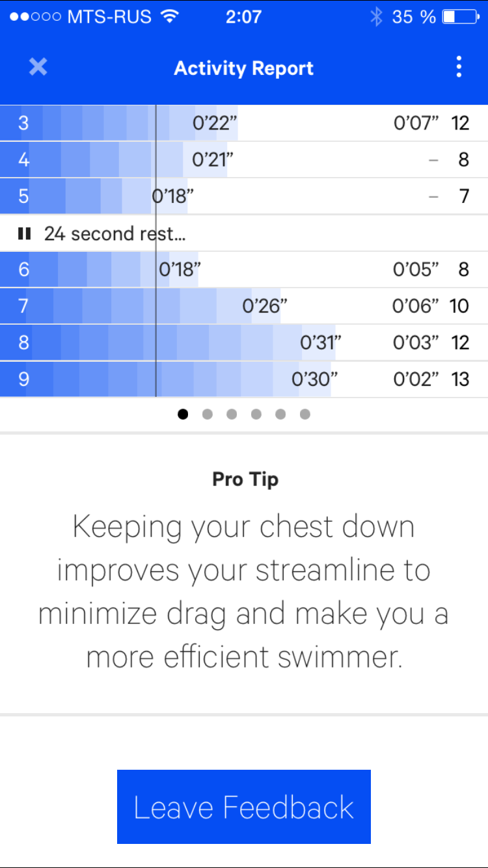Go to the second page indicator dot
The height and width of the screenshot is (868, 488).
tap(208, 414)
